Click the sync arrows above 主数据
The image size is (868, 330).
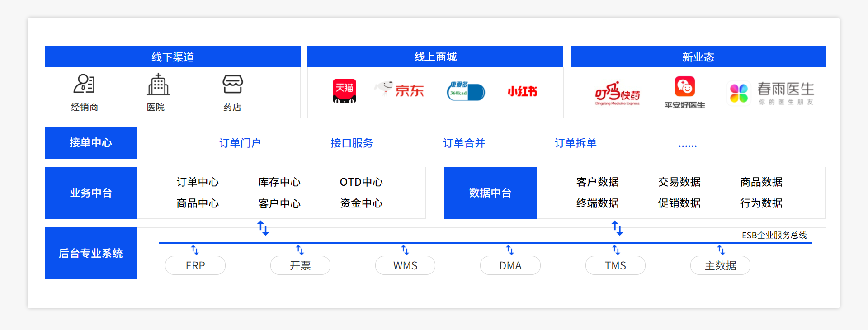[721, 250]
